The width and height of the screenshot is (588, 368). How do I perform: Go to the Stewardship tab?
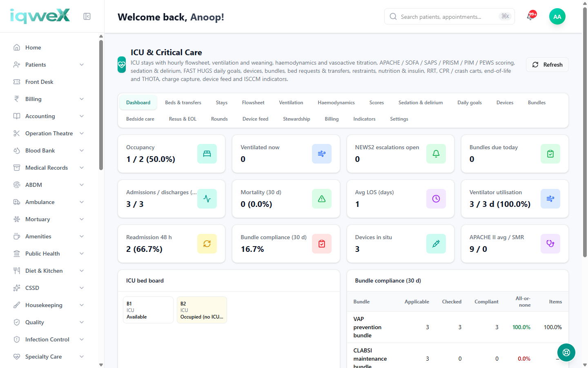point(296,119)
